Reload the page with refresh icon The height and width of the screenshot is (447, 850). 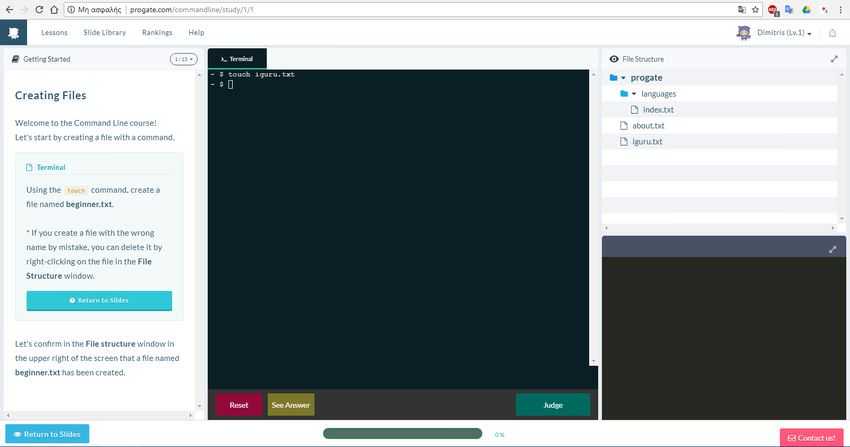pos(39,10)
